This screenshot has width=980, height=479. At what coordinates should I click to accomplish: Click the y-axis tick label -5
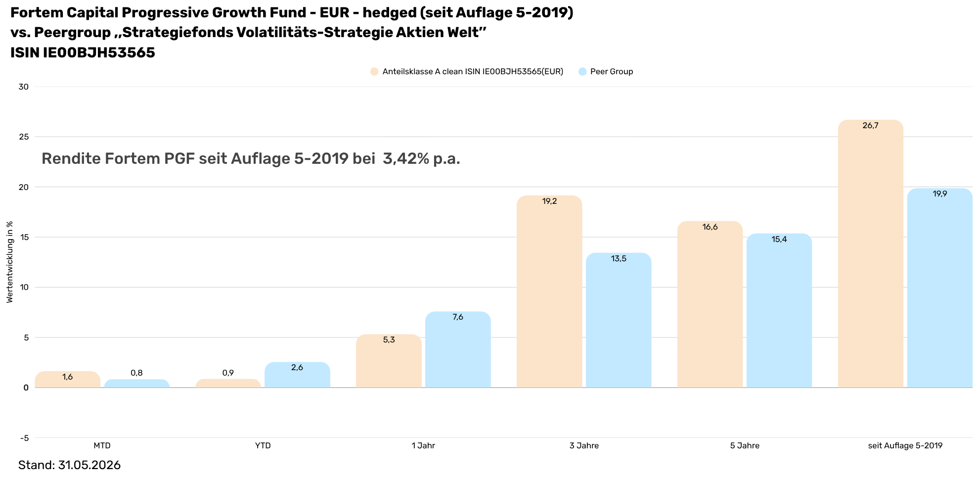click(x=25, y=438)
